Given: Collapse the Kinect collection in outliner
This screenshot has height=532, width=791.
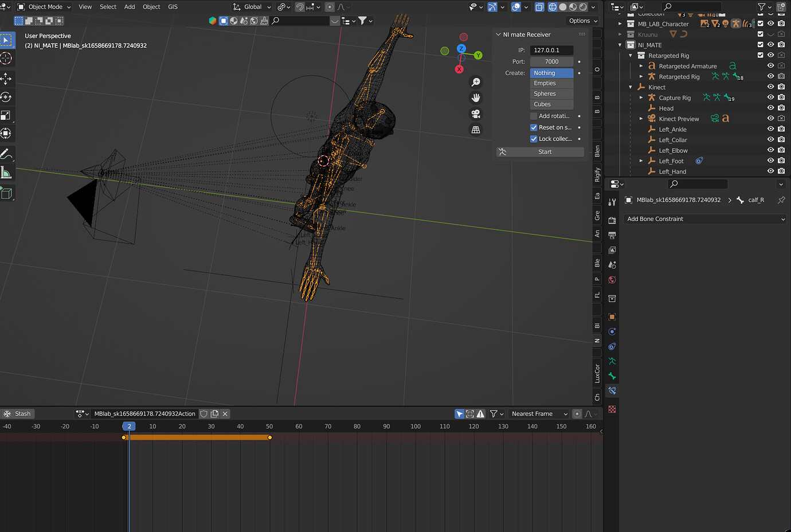Looking at the screenshot, I should coord(631,87).
